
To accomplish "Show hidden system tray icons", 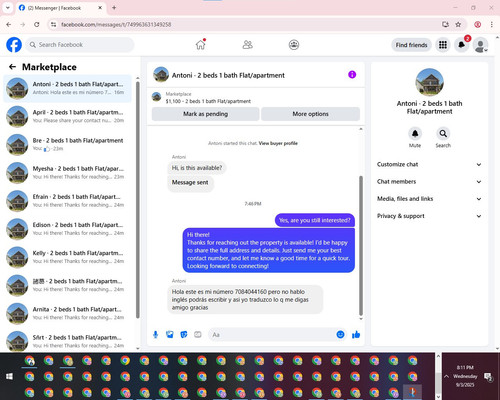I will (446, 376).
